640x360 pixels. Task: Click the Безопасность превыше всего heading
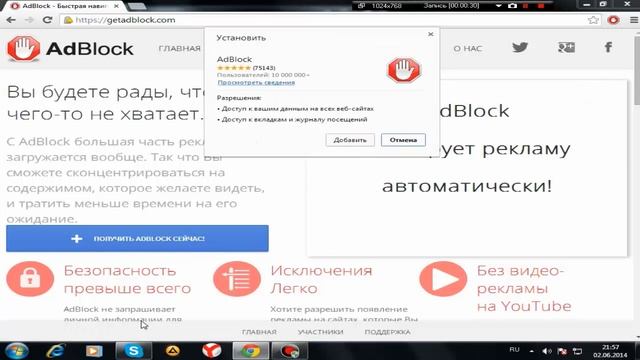point(127,280)
